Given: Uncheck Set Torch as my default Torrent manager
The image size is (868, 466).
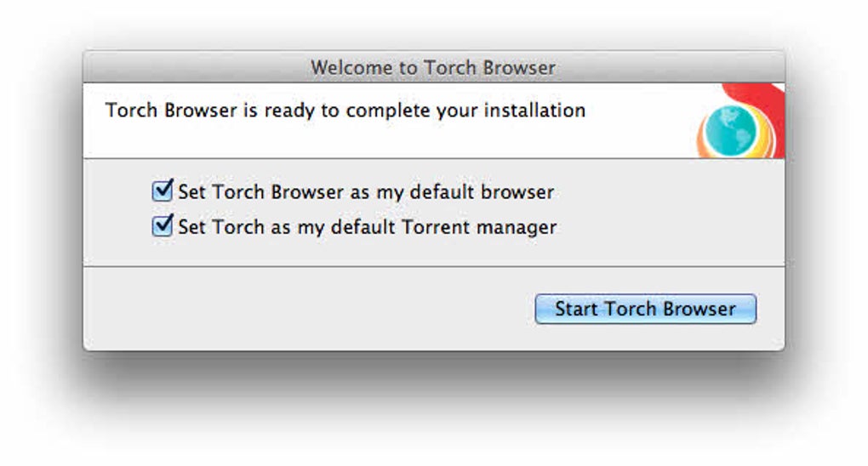Looking at the screenshot, I should (x=162, y=227).
